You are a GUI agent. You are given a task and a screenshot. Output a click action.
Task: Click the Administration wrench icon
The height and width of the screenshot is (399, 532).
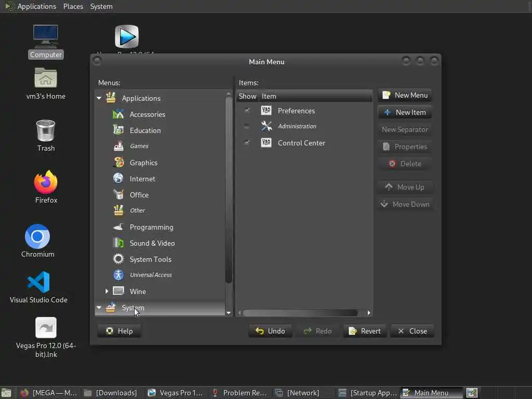pos(267,126)
